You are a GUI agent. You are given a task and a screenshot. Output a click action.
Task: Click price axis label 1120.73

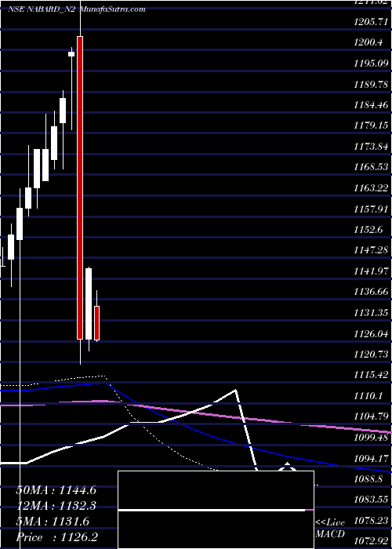(x=371, y=354)
